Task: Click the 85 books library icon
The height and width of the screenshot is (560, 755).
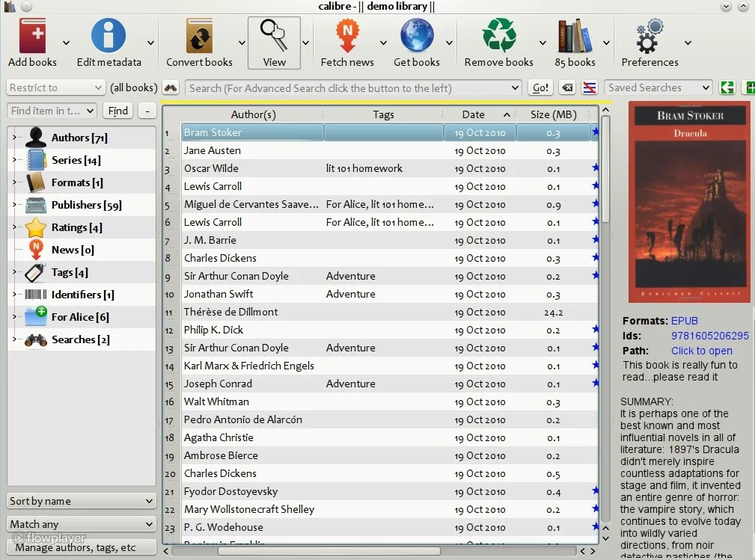Action: click(x=575, y=35)
